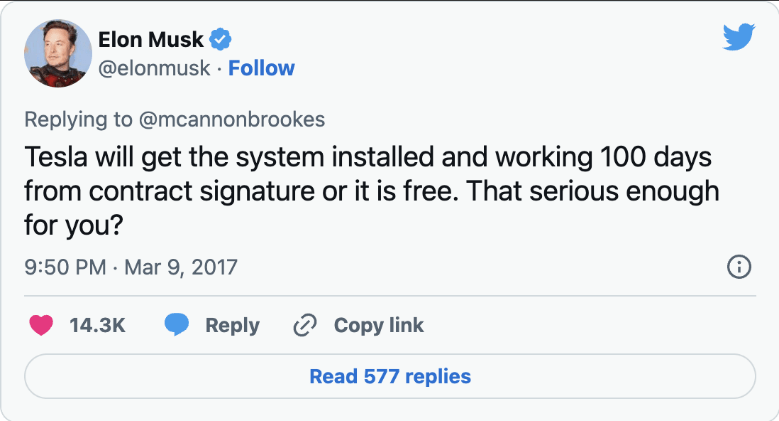This screenshot has width=779, height=421.
Task: Click the chain link icon
Action: coord(305,326)
